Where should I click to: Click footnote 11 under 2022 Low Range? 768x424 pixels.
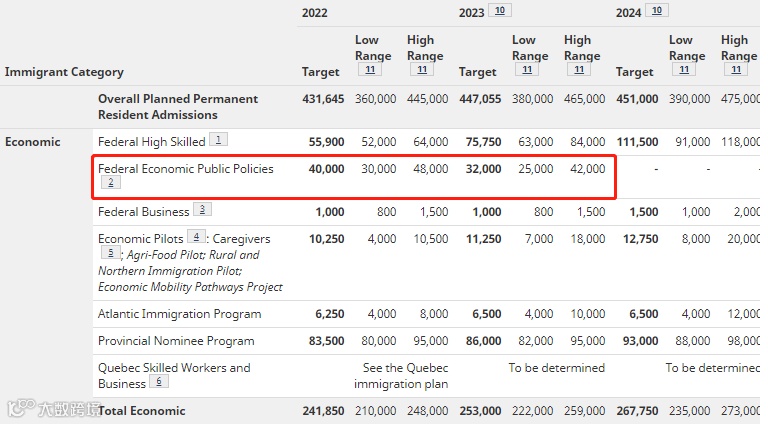click(x=367, y=70)
